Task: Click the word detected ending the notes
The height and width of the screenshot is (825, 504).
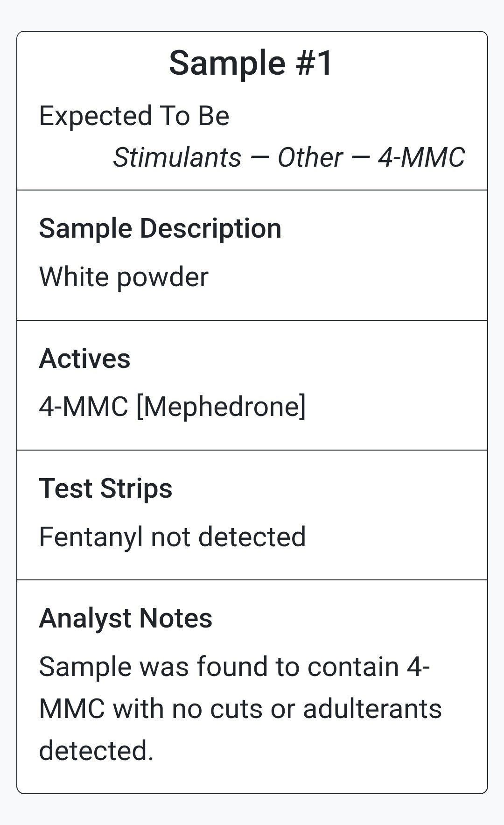Action: (96, 751)
